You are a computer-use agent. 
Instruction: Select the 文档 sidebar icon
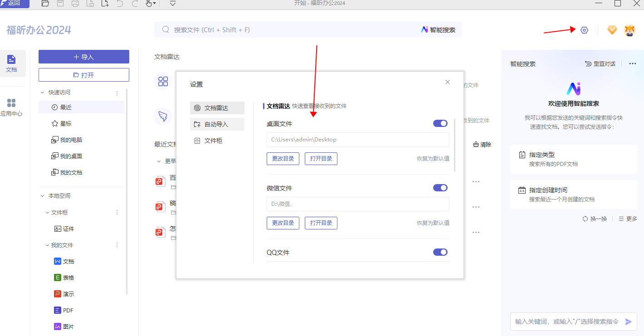11,63
